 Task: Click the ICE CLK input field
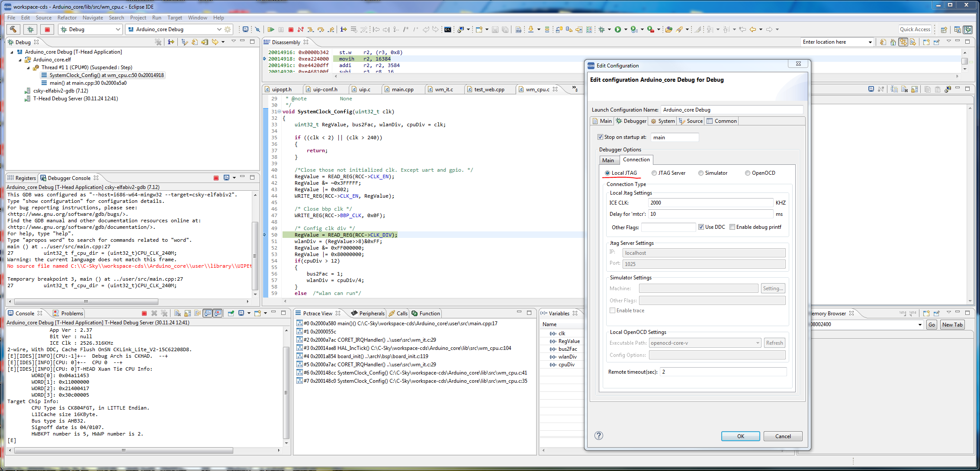click(711, 202)
